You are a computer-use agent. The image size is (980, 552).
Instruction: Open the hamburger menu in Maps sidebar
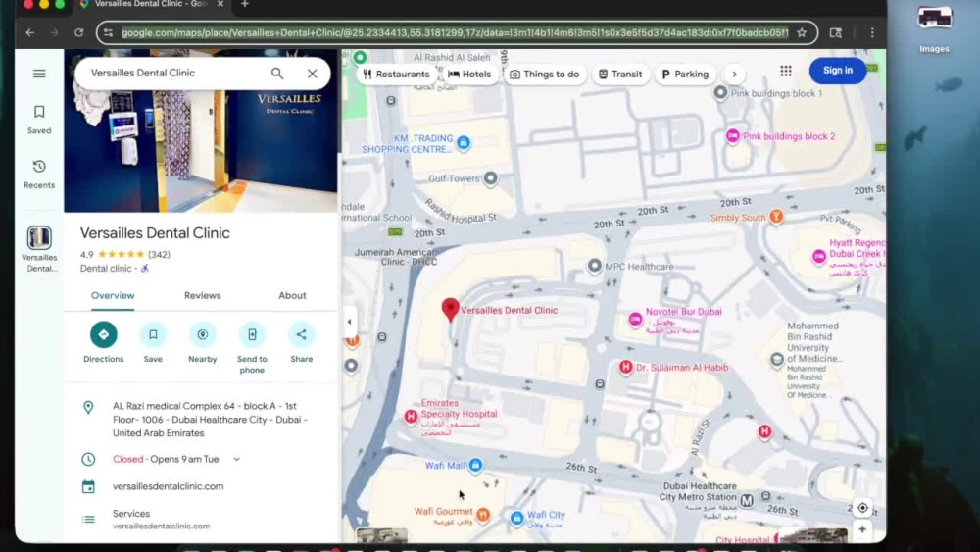tap(39, 74)
